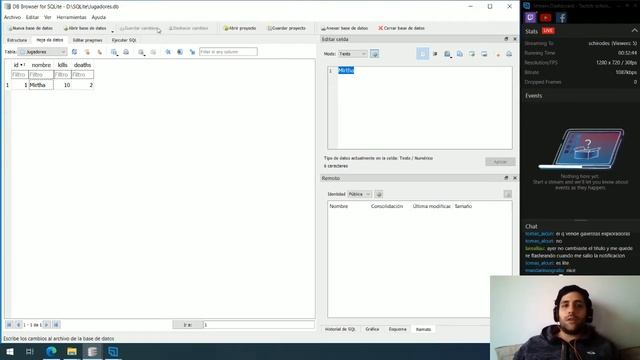The height and width of the screenshot is (360, 640).
Task: Click the refresh icon beside the Identidad dropdown
Action: [379, 194]
